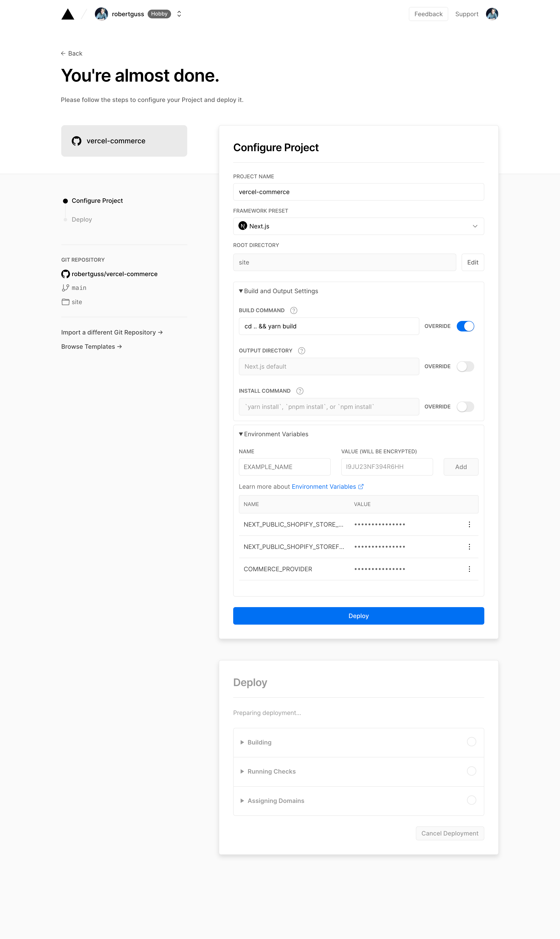Collapse Build and Output Settings section
560x939 pixels.
[x=278, y=291]
